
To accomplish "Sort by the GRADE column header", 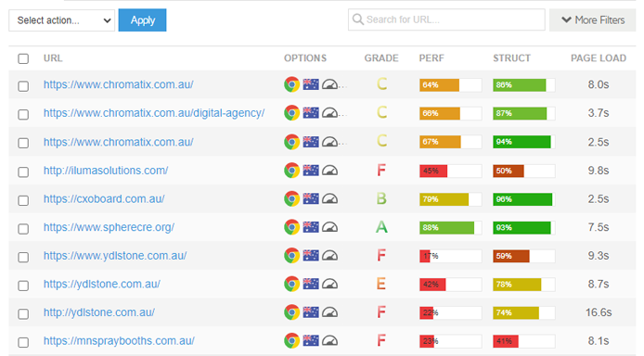I will [x=381, y=58].
